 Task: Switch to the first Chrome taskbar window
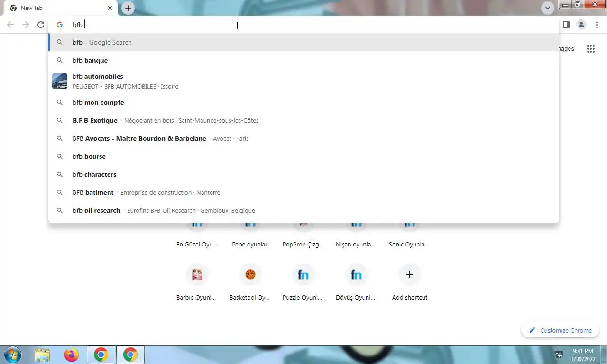[101, 355]
